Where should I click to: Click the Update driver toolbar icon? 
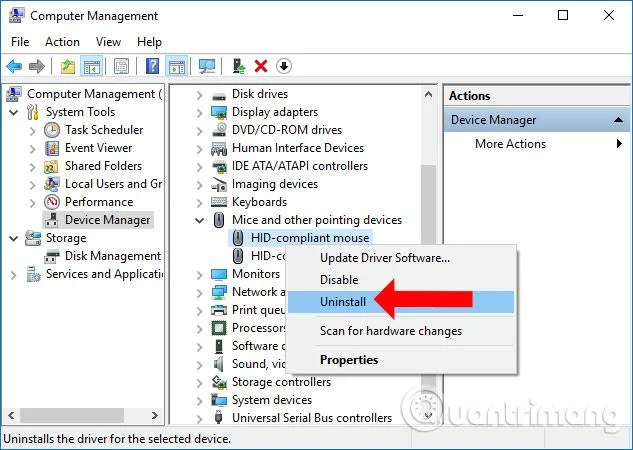coord(239,66)
